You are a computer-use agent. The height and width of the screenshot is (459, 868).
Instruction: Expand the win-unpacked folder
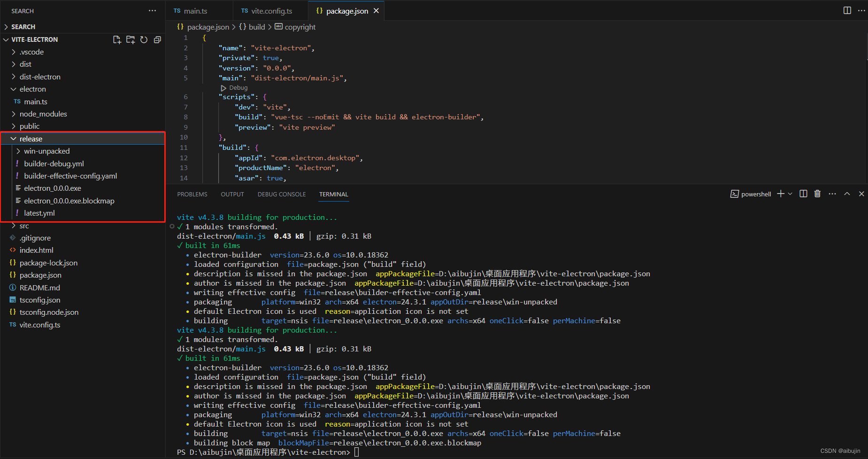pyautogui.click(x=83, y=151)
